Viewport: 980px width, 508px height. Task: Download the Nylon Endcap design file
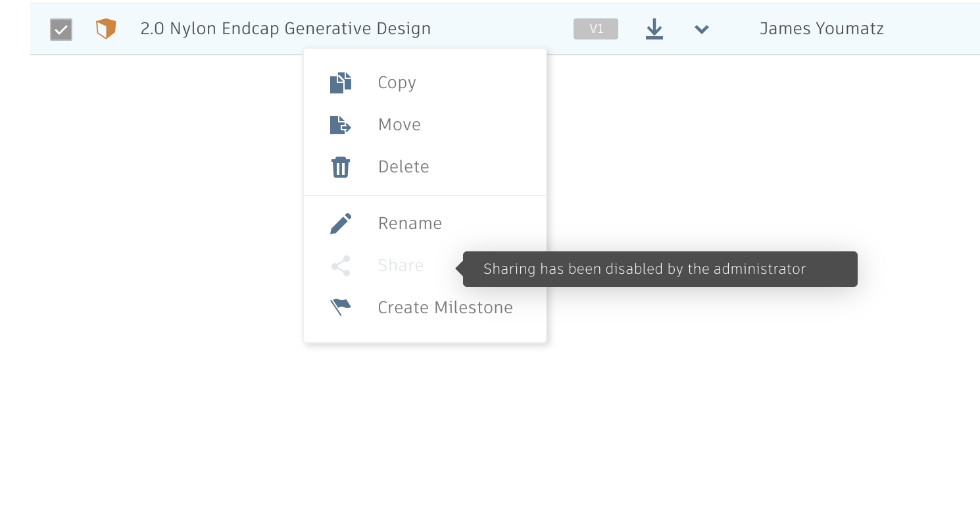[x=654, y=29]
